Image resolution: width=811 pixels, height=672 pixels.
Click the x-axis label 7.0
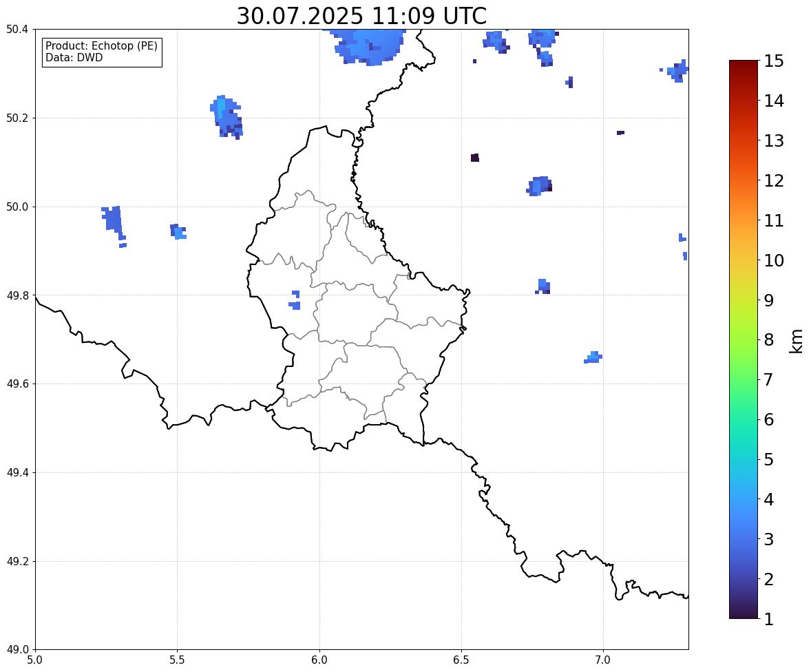coord(604,660)
